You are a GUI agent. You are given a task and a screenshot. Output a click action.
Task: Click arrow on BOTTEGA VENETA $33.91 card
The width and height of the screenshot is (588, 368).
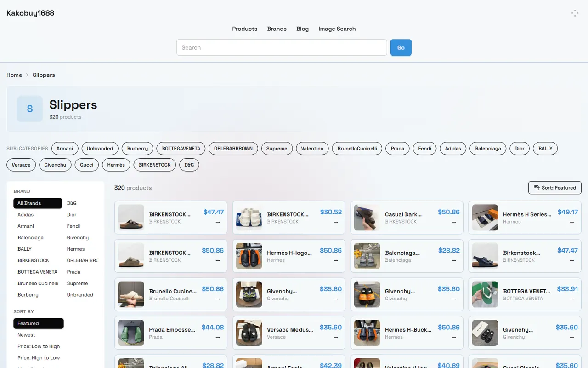pyautogui.click(x=572, y=299)
